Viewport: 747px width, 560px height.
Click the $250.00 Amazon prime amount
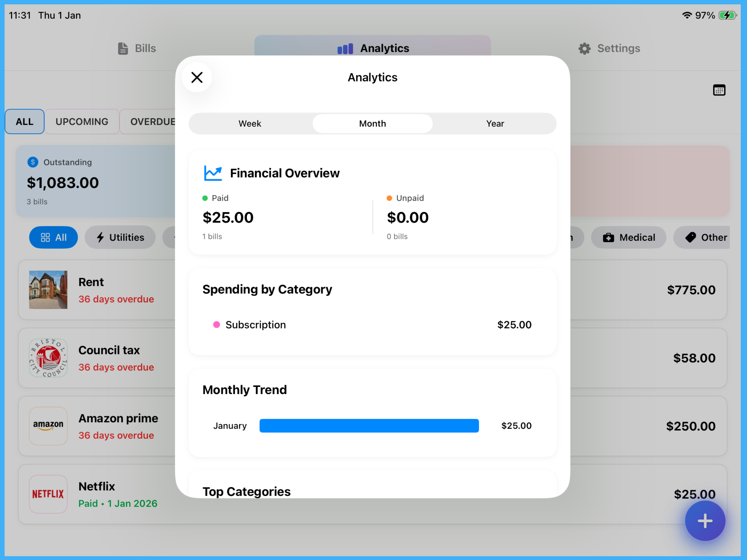[691, 426]
